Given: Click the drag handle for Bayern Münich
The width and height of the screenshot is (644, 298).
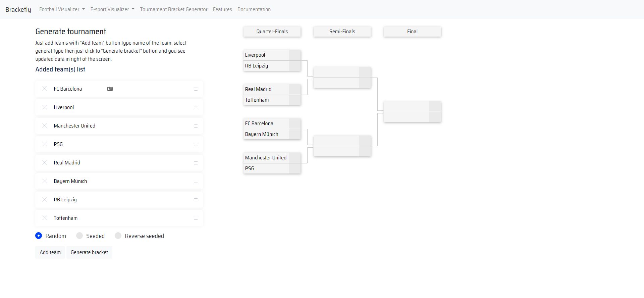Looking at the screenshot, I should click(196, 181).
